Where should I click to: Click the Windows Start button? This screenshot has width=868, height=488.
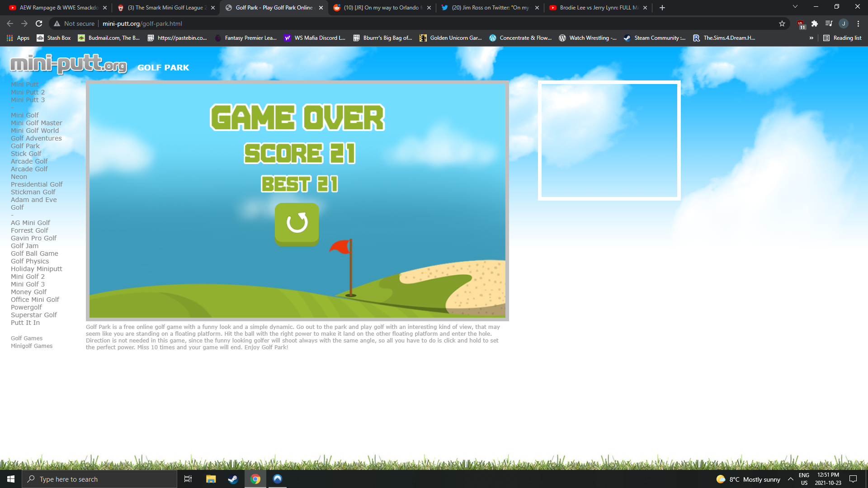pyautogui.click(x=11, y=479)
